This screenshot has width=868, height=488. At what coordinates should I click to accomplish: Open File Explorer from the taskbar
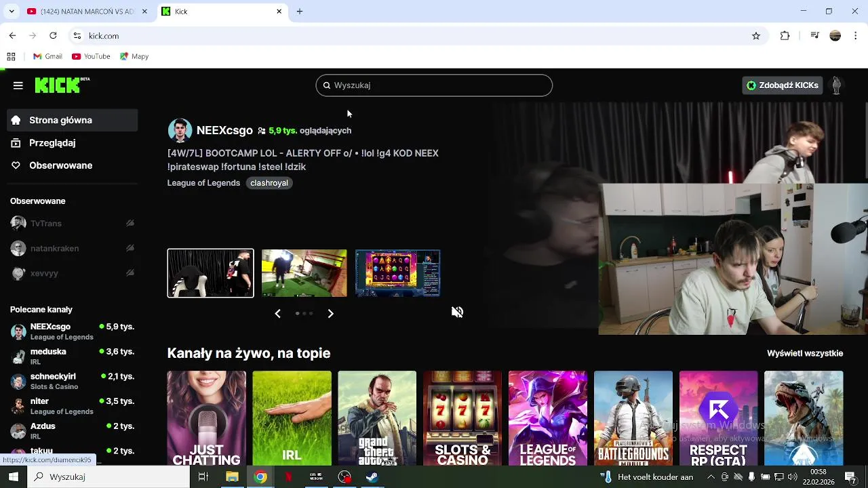(x=232, y=477)
